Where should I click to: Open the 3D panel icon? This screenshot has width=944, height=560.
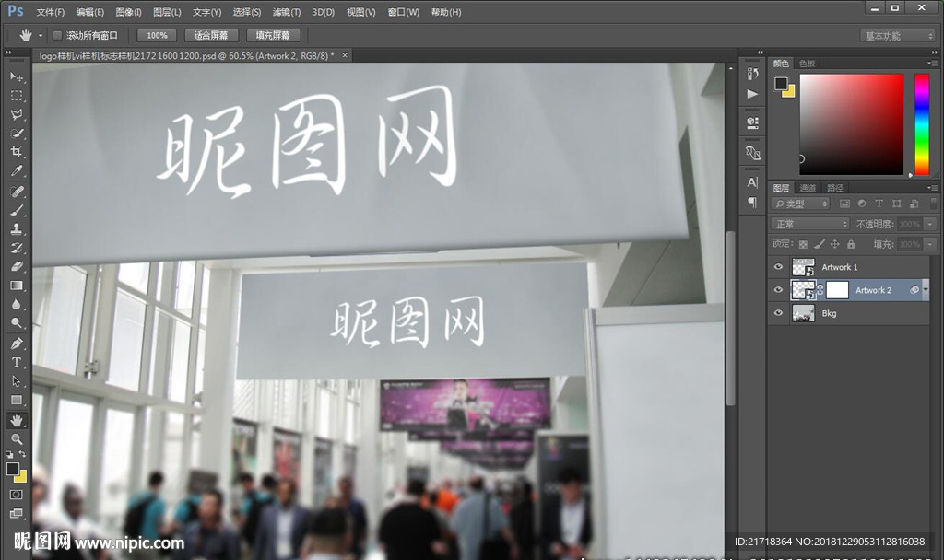(x=752, y=123)
